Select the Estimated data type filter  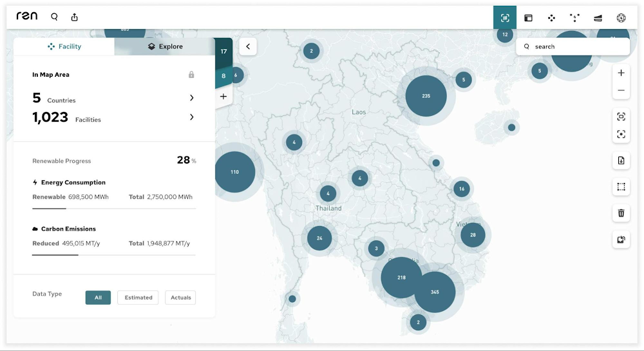(138, 298)
